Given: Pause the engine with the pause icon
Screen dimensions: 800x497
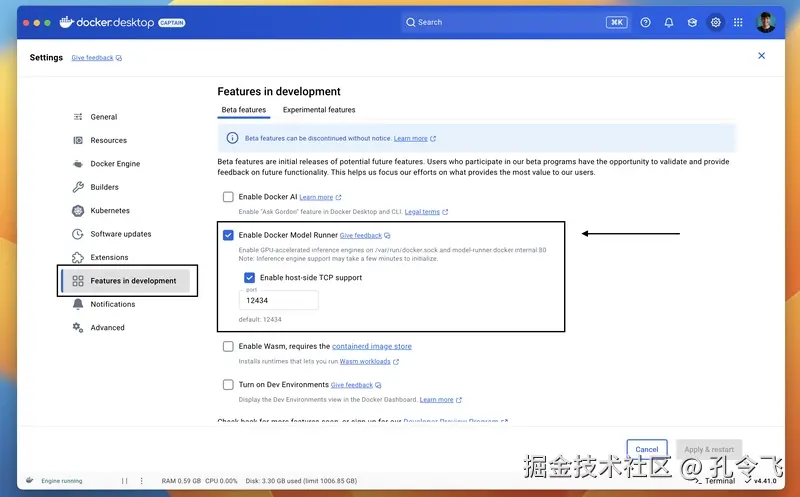Looking at the screenshot, I should (x=124, y=481).
